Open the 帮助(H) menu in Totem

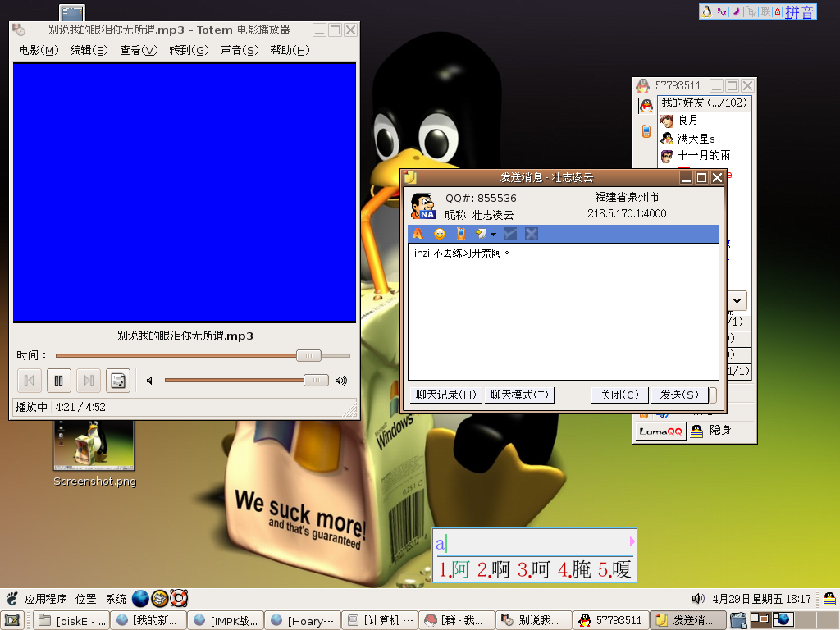coord(290,50)
